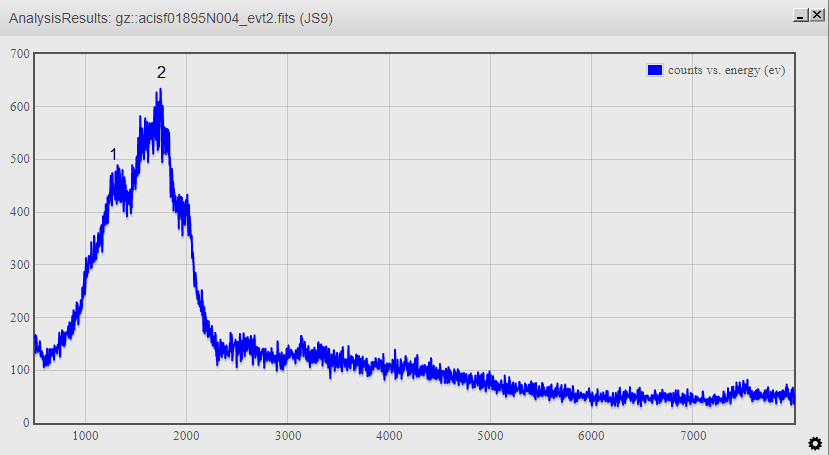Click the x-axis tick label 1000

click(x=86, y=436)
